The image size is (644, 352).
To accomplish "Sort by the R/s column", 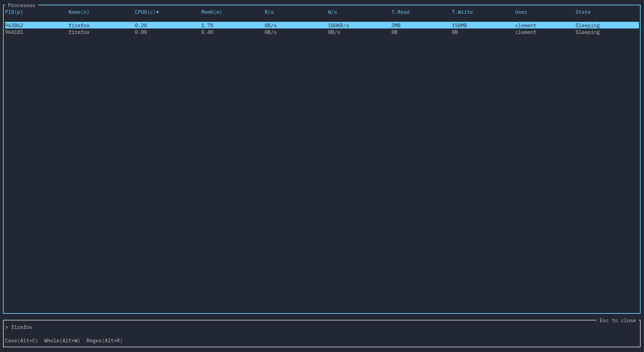I will (269, 12).
